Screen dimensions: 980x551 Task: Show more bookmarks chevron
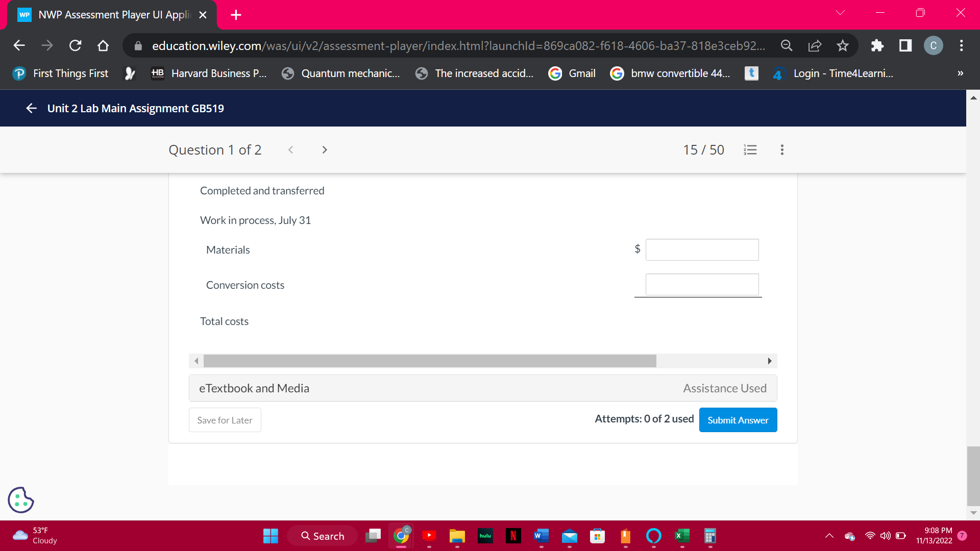(x=960, y=73)
